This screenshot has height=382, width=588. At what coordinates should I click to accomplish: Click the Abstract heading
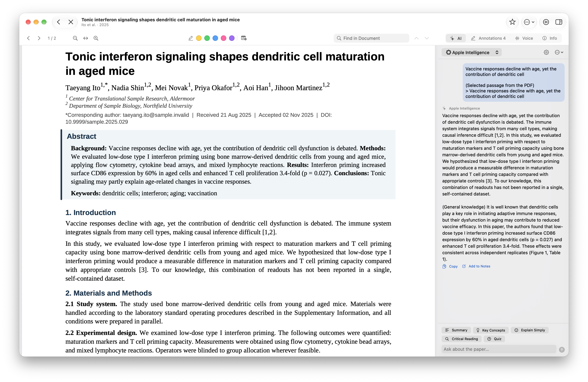[81, 136]
